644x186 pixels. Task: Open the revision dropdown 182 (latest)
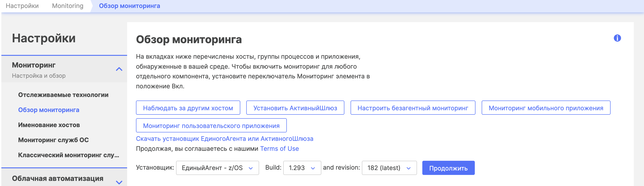(x=389, y=168)
